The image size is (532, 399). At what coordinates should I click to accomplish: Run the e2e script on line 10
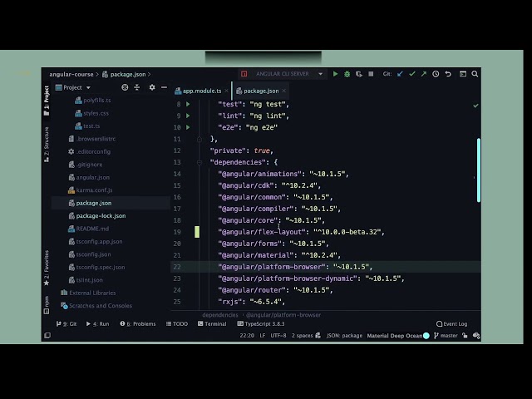[x=188, y=127]
